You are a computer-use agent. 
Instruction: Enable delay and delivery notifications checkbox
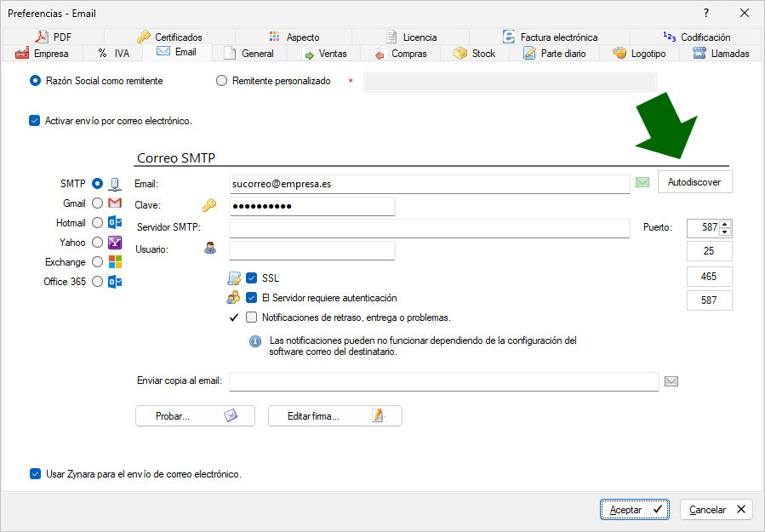coord(252,317)
